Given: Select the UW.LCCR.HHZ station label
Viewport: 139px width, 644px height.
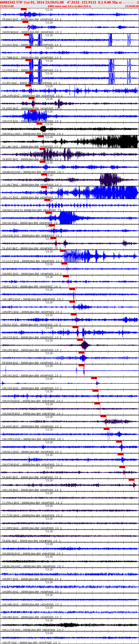Looking at the screenshot, I should [32, 630].
